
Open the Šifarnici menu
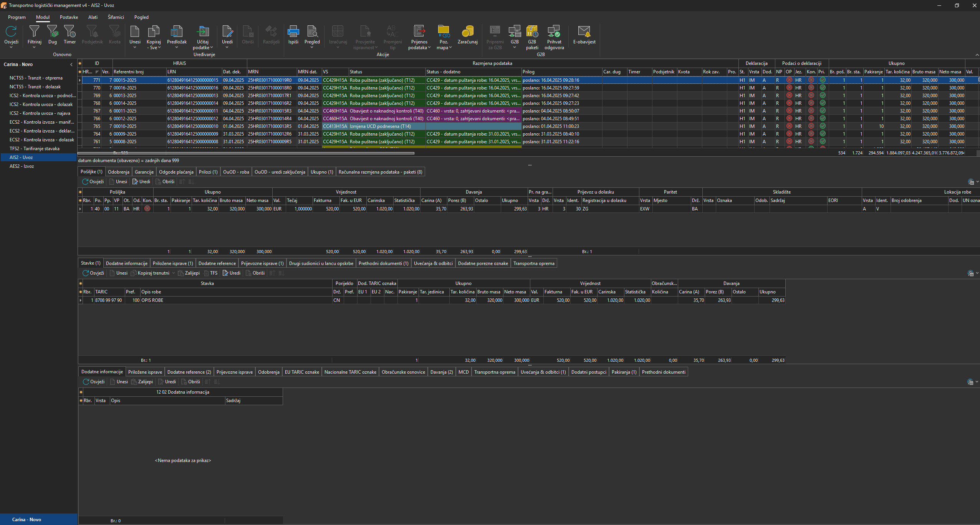(x=116, y=17)
